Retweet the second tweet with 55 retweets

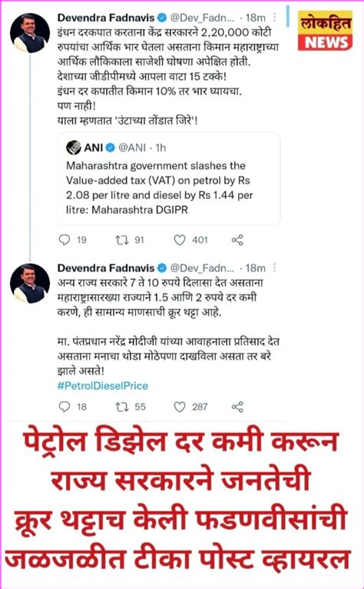tap(121, 407)
